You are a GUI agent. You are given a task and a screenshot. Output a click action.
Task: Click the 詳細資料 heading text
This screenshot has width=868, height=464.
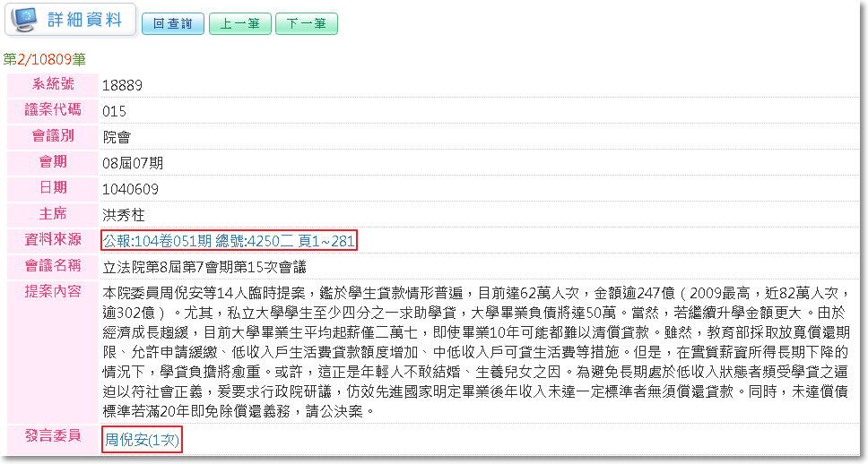point(83,20)
